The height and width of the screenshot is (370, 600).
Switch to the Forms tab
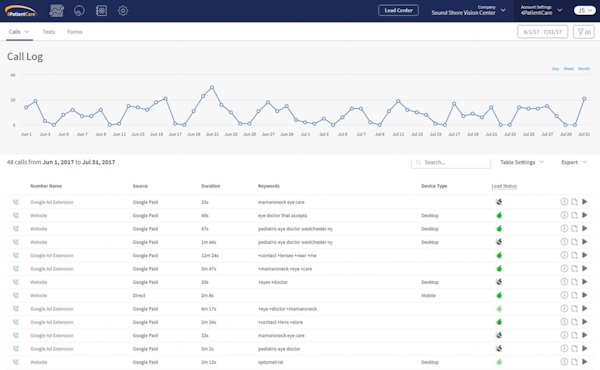click(75, 32)
